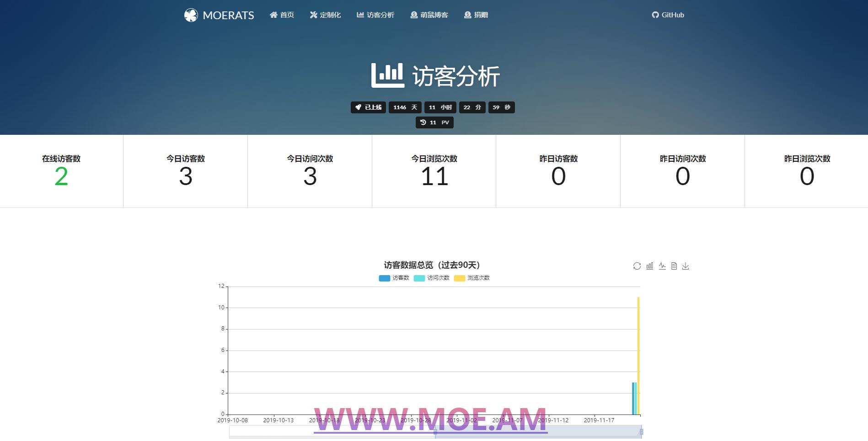Click the 昨日访客数 card
This screenshot has width=868, height=441.
click(558, 171)
